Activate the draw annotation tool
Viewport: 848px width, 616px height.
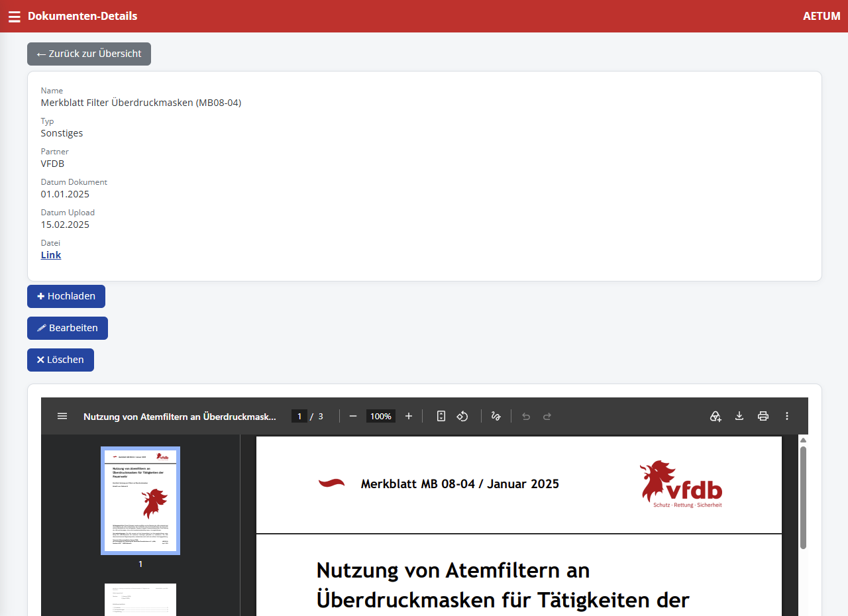(x=496, y=416)
